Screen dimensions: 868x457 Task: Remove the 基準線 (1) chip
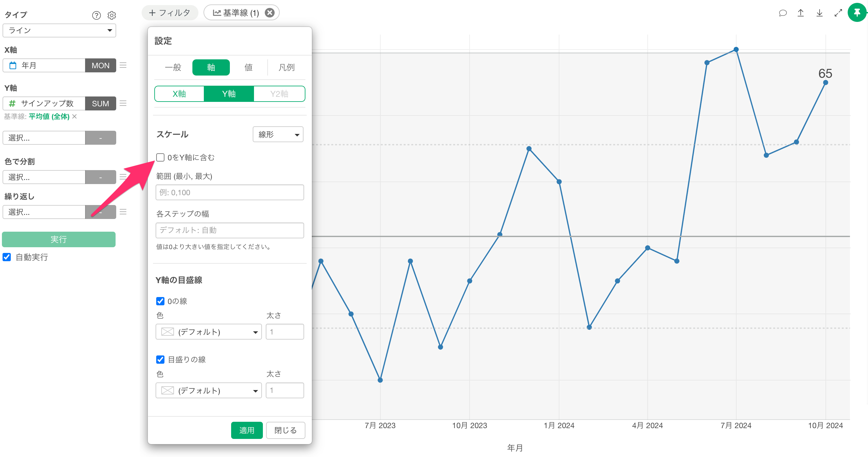(x=270, y=13)
